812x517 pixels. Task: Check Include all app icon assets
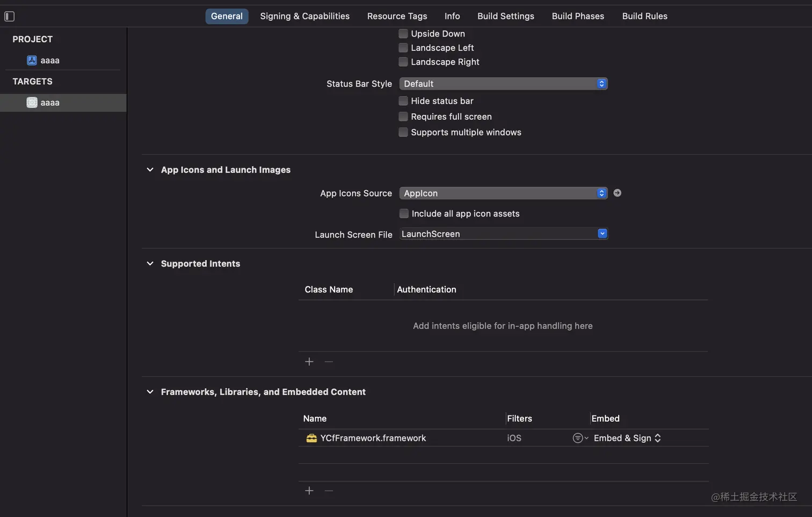coord(404,213)
